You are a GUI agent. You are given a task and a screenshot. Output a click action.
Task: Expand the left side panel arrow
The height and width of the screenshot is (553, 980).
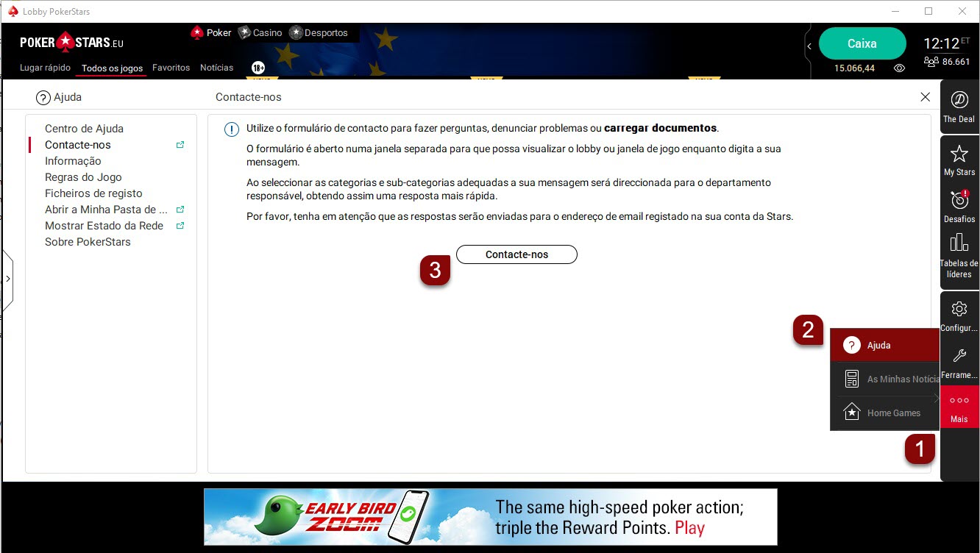click(x=7, y=279)
